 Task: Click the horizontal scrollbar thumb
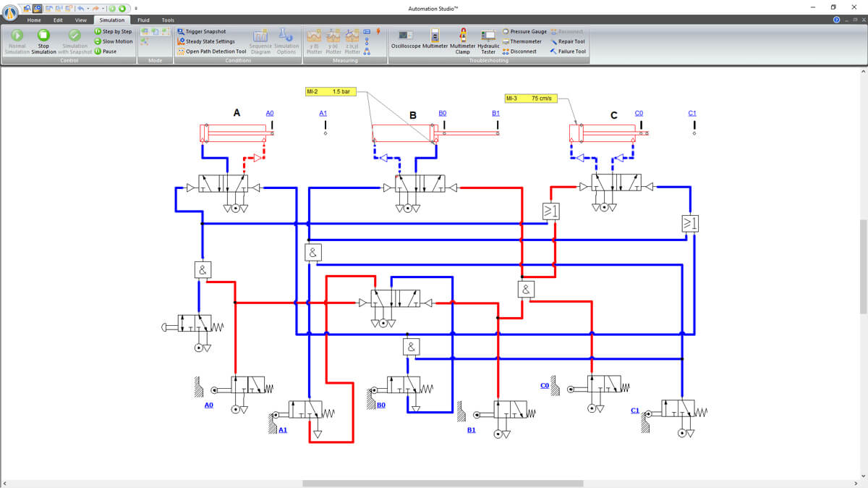click(443, 483)
